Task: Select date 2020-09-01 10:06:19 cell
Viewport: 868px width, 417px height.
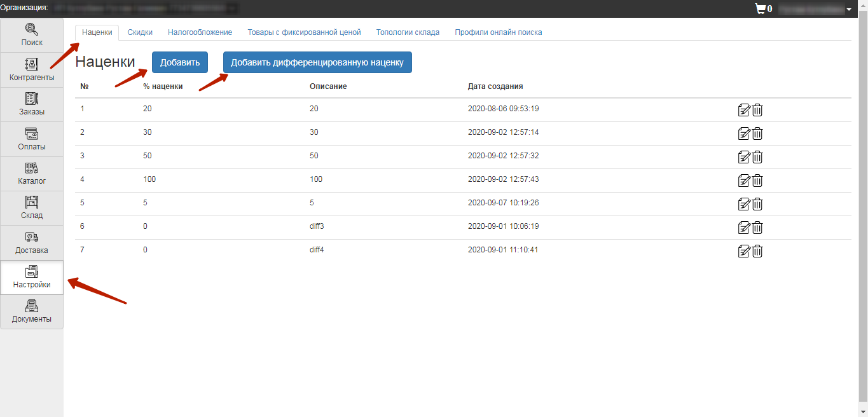Action: coord(504,226)
